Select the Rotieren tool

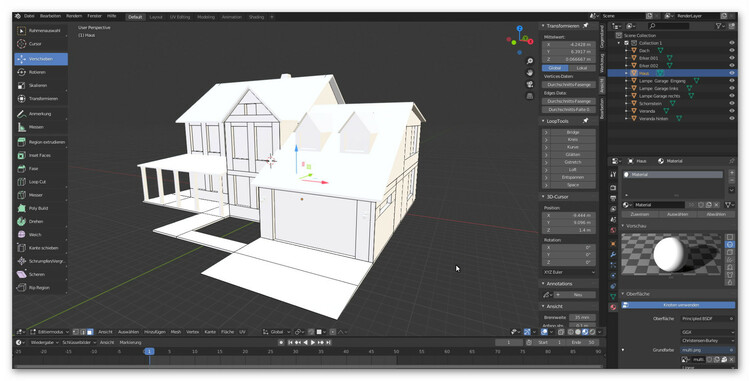pos(41,72)
